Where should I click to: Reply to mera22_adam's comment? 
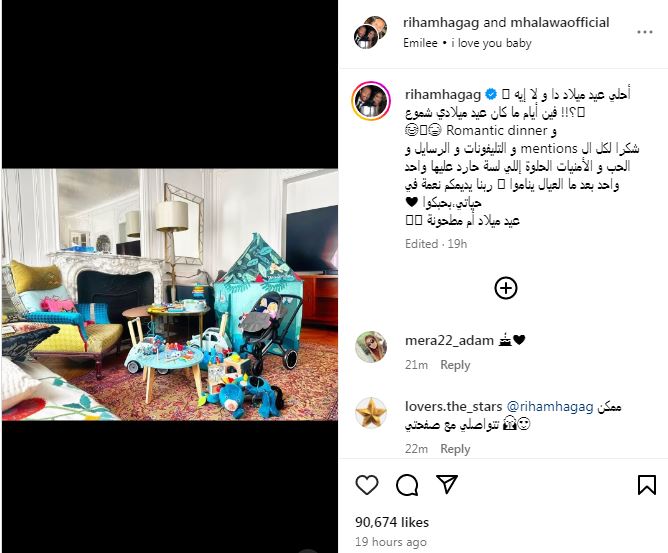point(455,365)
